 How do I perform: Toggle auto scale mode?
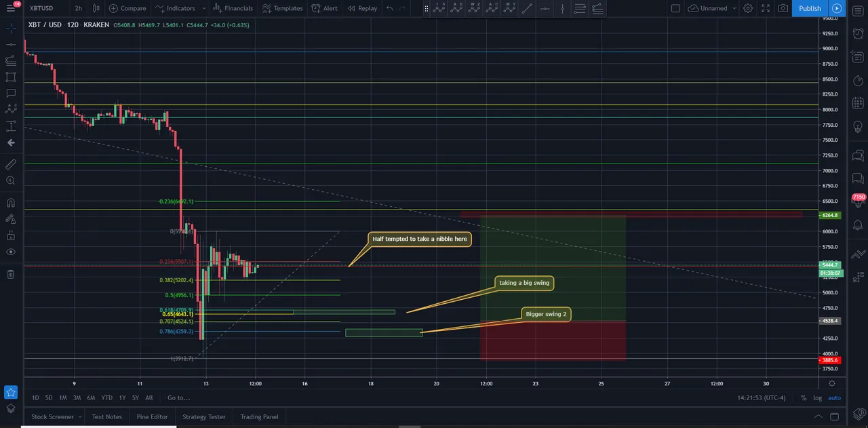point(834,397)
